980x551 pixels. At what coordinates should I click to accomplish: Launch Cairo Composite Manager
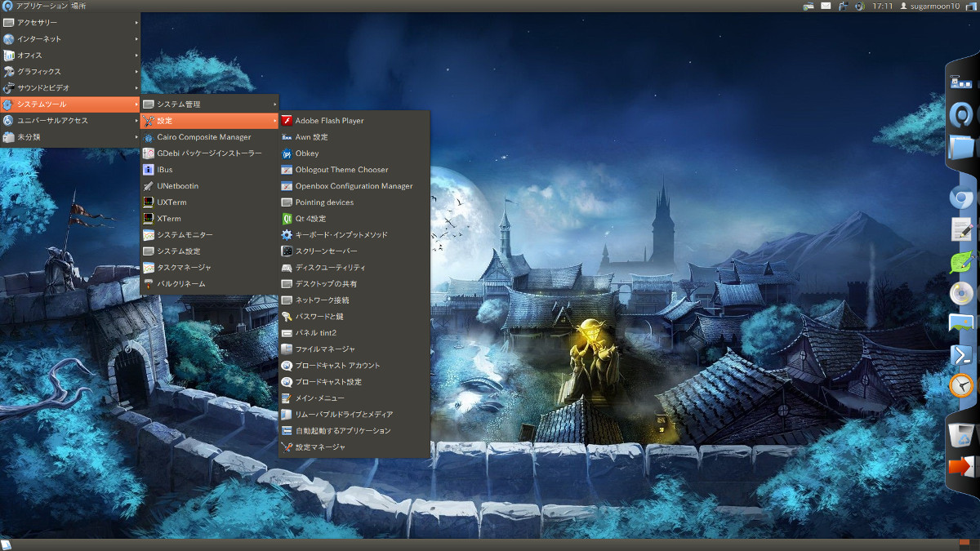[x=210, y=137]
